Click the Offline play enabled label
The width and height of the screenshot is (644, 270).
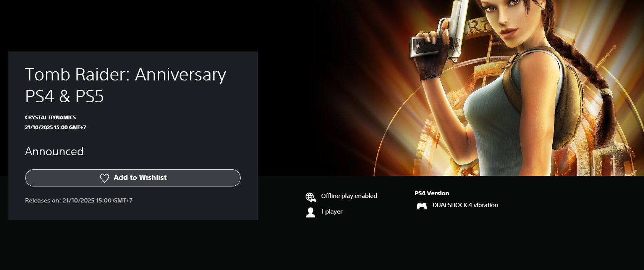point(349,196)
